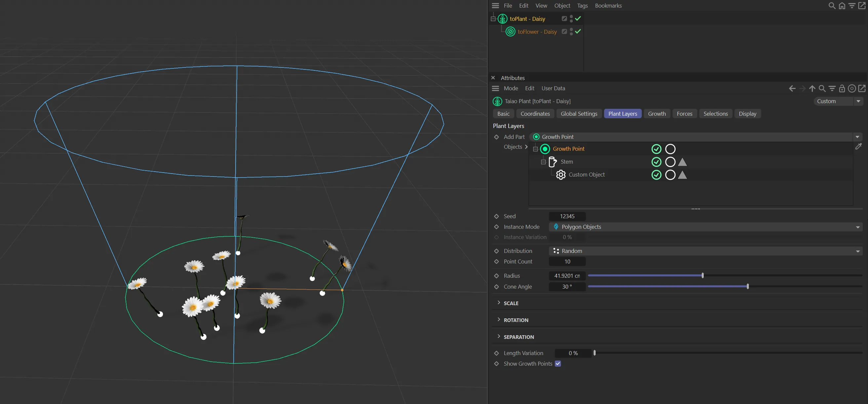Click the eyedropper picker beside Objects list
This screenshot has height=404, width=868.
tap(858, 146)
